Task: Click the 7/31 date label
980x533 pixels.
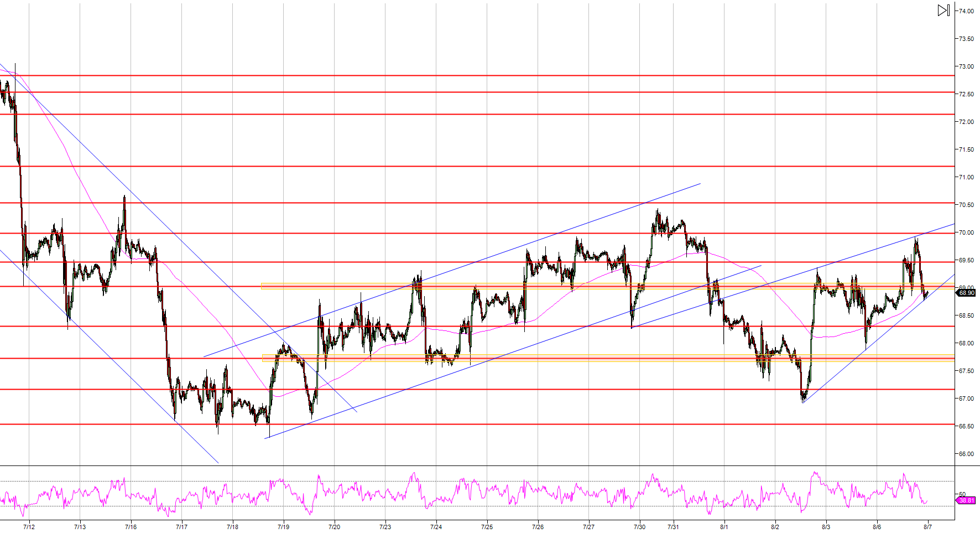Action: click(x=673, y=527)
